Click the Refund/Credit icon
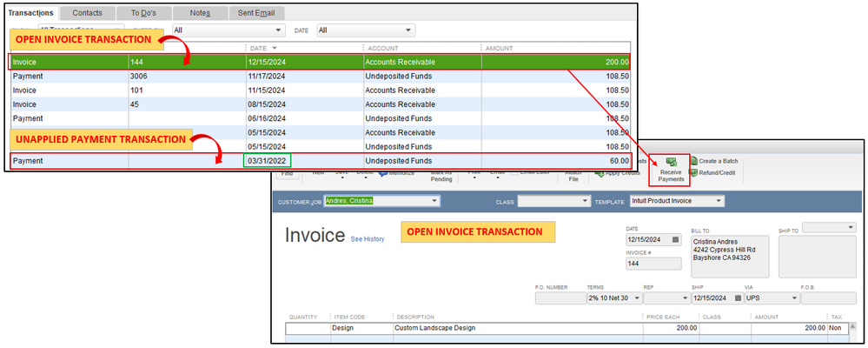Viewport: 868px width, 348px height. pyautogui.click(x=693, y=173)
